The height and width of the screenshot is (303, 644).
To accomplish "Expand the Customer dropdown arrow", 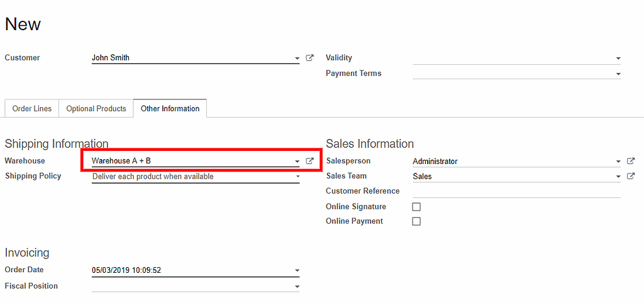I will [297, 58].
